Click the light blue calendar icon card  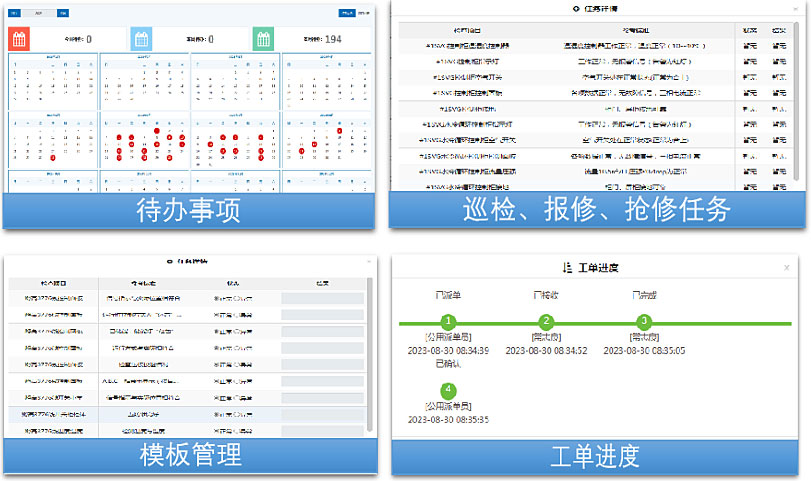pos(142,39)
